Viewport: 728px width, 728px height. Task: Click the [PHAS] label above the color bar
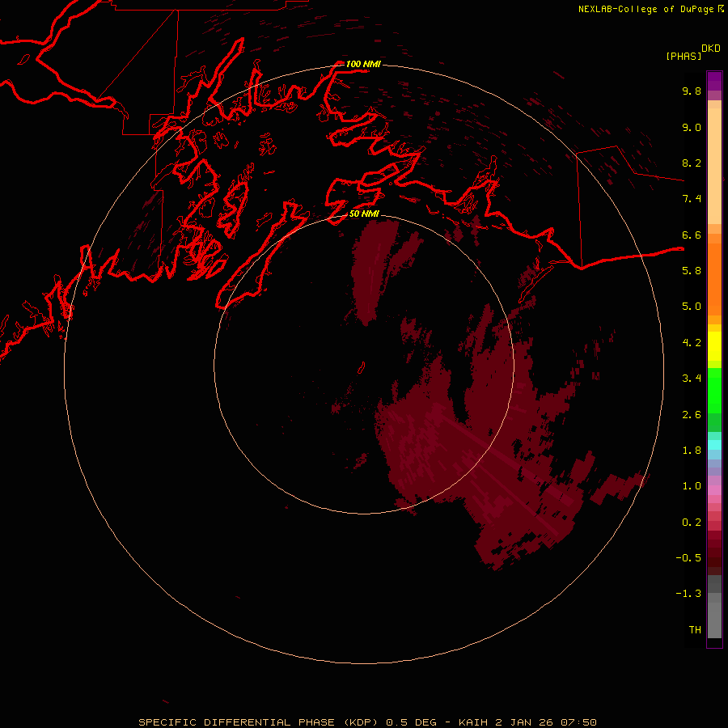684,56
